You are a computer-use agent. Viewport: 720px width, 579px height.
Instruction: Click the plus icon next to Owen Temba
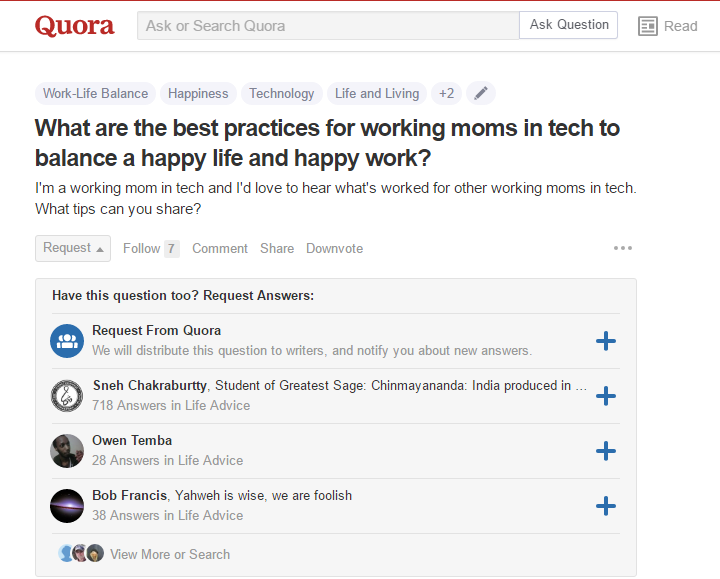pos(606,451)
